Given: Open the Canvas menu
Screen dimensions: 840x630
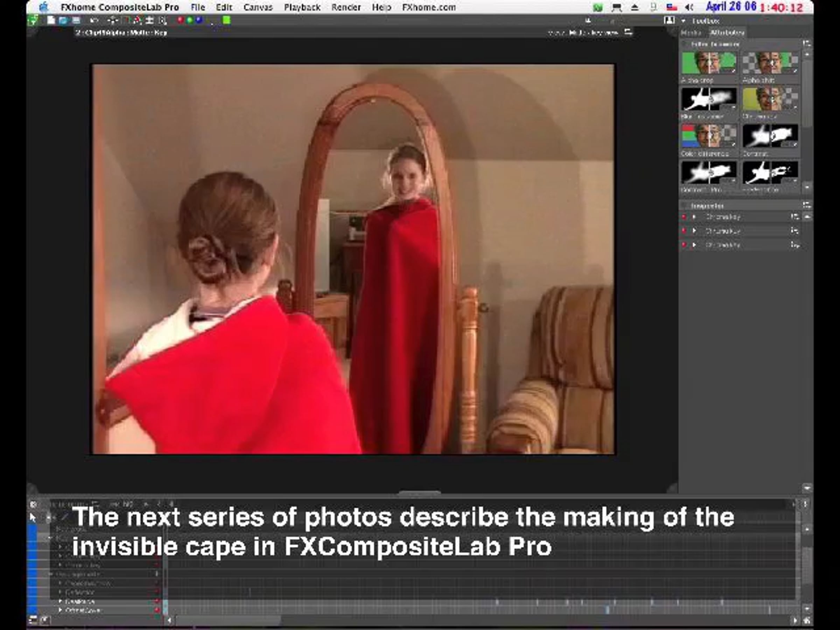Looking at the screenshot, I should pos(258,7).
